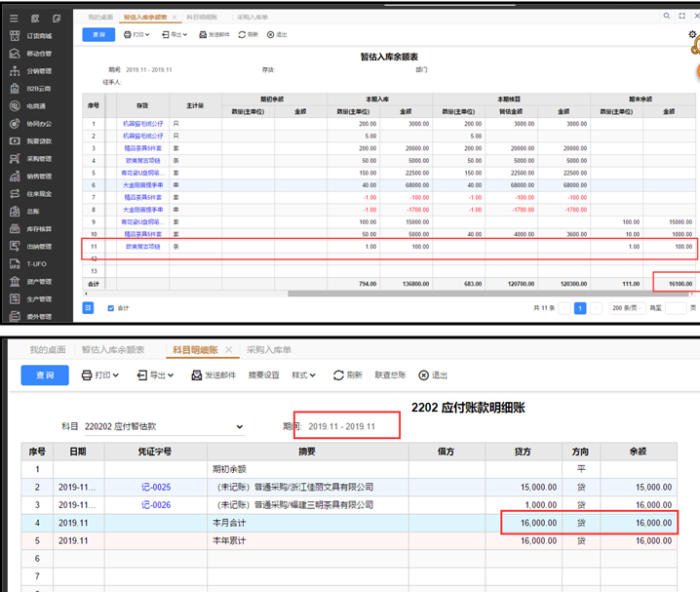700x592 pixels.
Task: Click the hamburger menu icon at sidebar top
Action: (15, 18)
